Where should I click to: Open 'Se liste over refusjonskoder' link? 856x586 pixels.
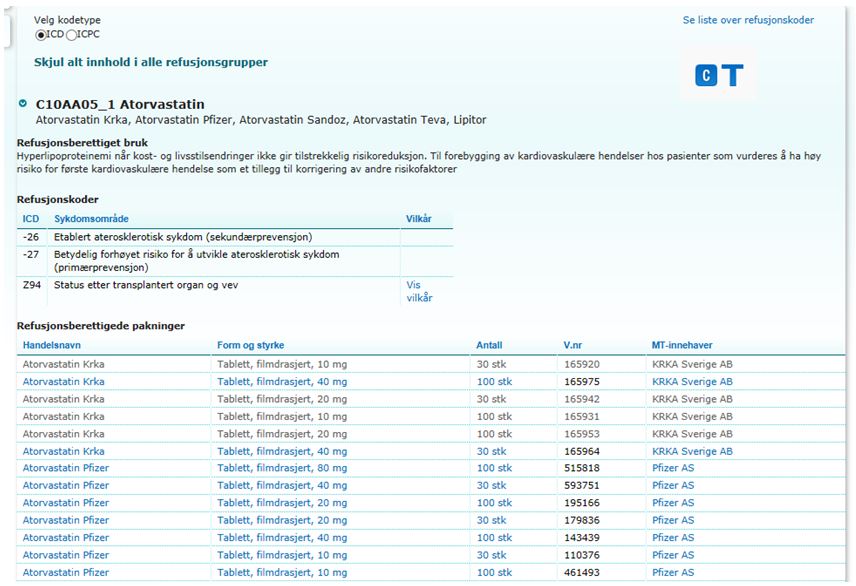pos(748,20)
